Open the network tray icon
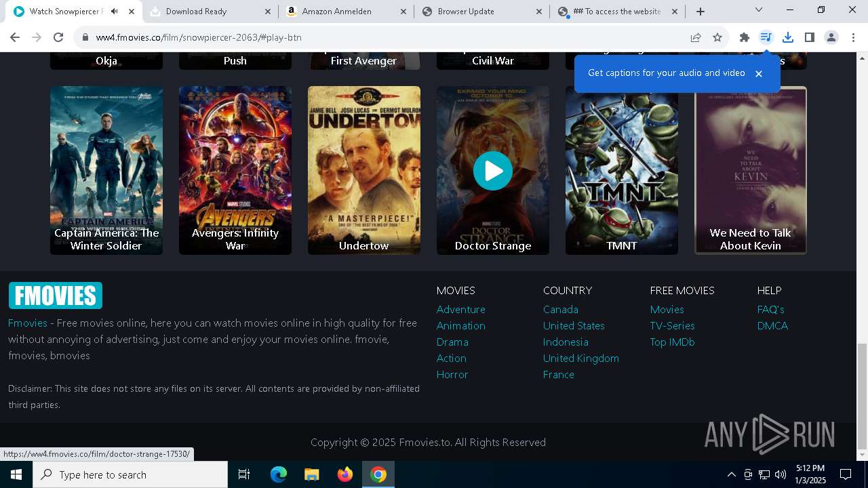 click(764, 474)
